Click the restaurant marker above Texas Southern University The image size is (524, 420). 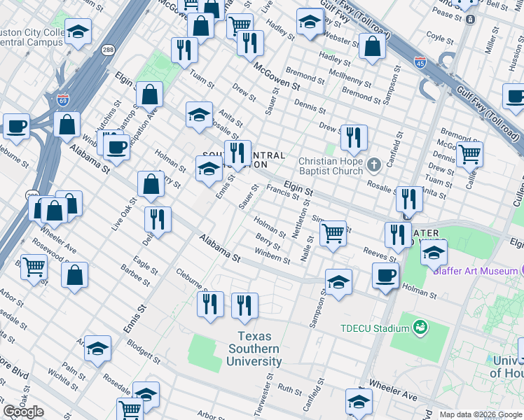244,307
